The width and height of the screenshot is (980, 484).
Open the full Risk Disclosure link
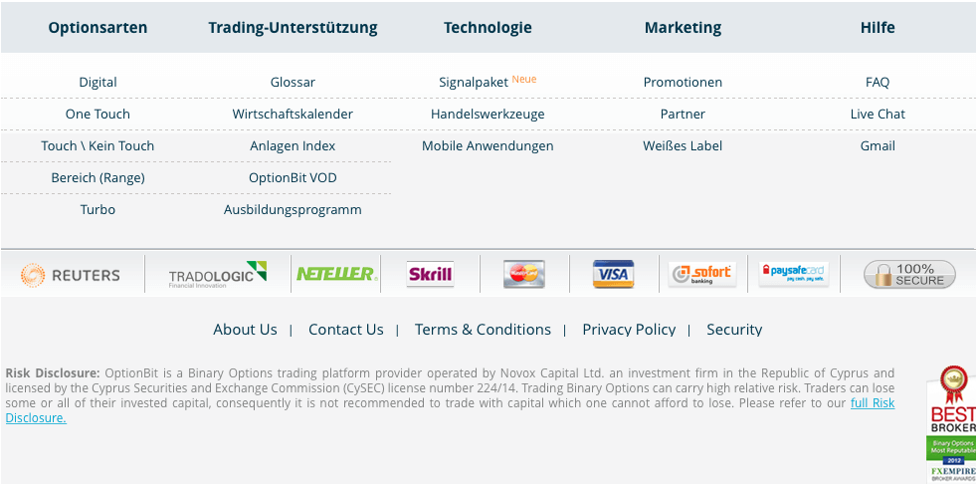(450, 410)
